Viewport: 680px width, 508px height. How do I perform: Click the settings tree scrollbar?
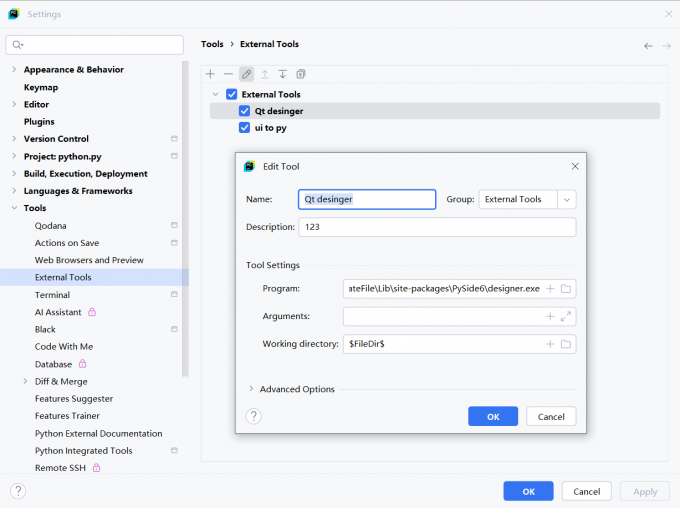tap(186, 219)
